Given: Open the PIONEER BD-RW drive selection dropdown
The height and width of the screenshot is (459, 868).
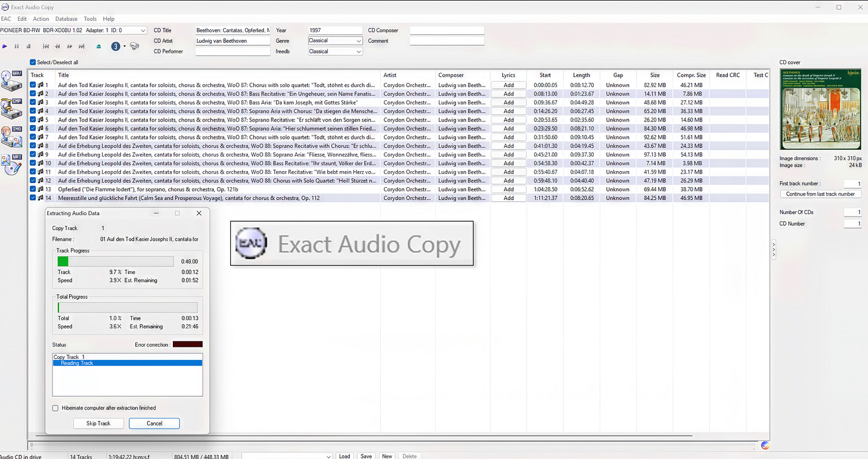Looking at the screenshot, I should [x=73, y=30].
